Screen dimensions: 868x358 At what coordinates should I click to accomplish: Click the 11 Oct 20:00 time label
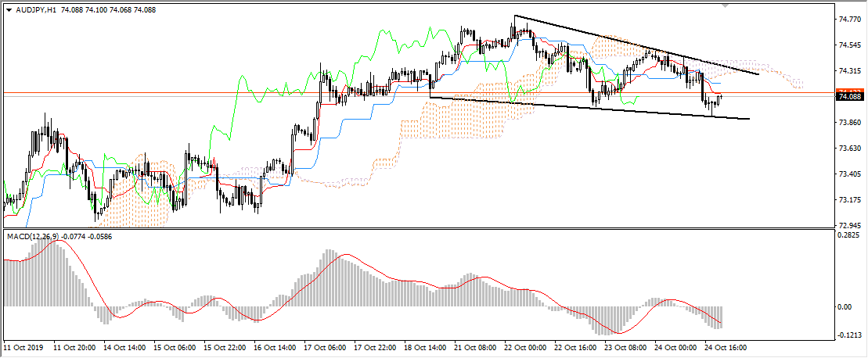(x=74, y=348)
